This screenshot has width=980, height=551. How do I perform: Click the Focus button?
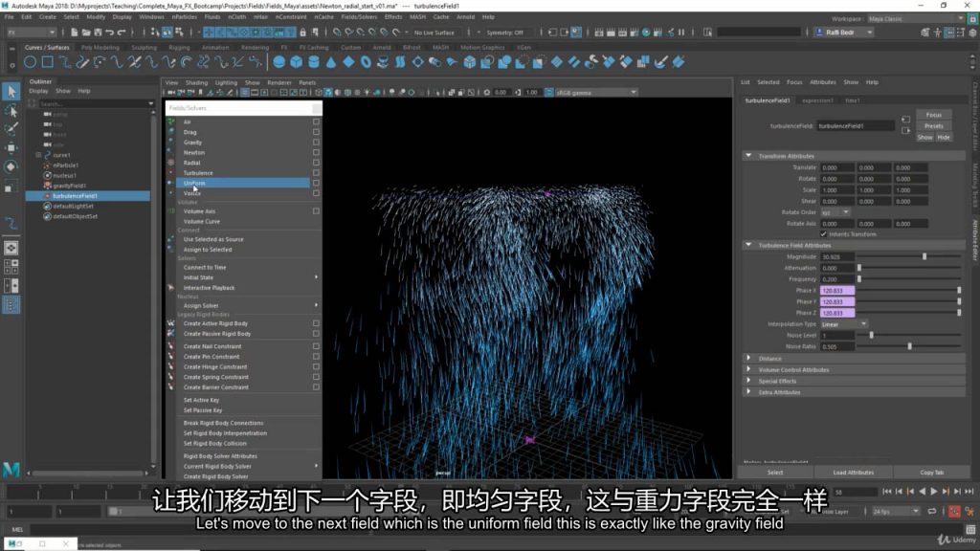pos(934,115)
